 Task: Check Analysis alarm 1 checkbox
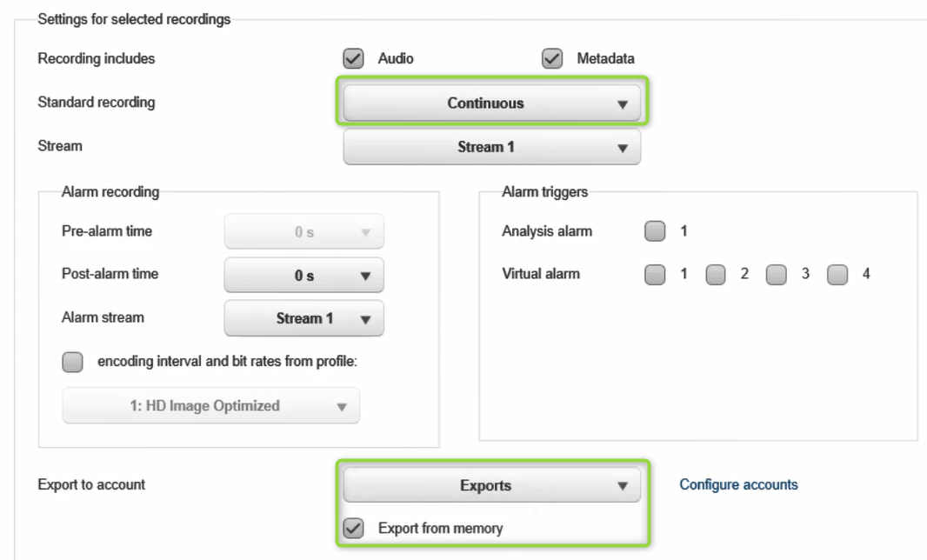click(x=655, y=231)
